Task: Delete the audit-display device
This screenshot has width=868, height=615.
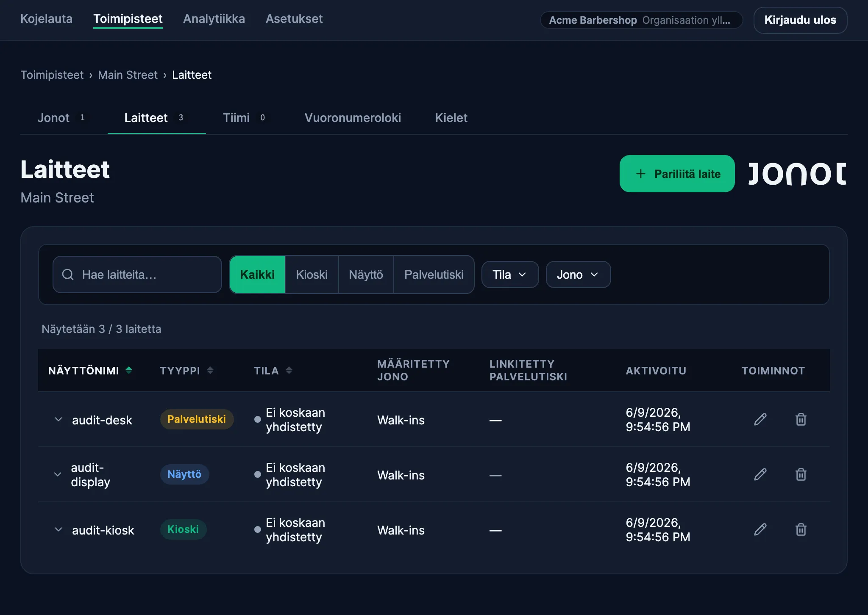Action: [x=801, y=474]
